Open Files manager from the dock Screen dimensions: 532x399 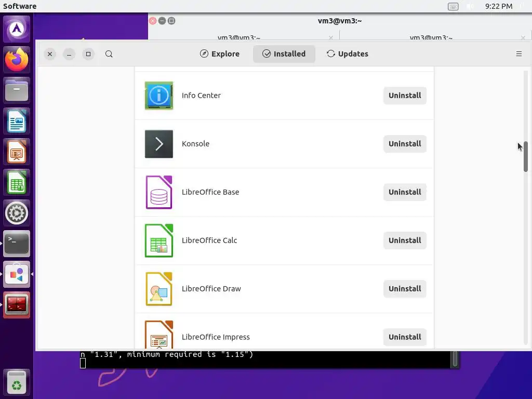17,90
